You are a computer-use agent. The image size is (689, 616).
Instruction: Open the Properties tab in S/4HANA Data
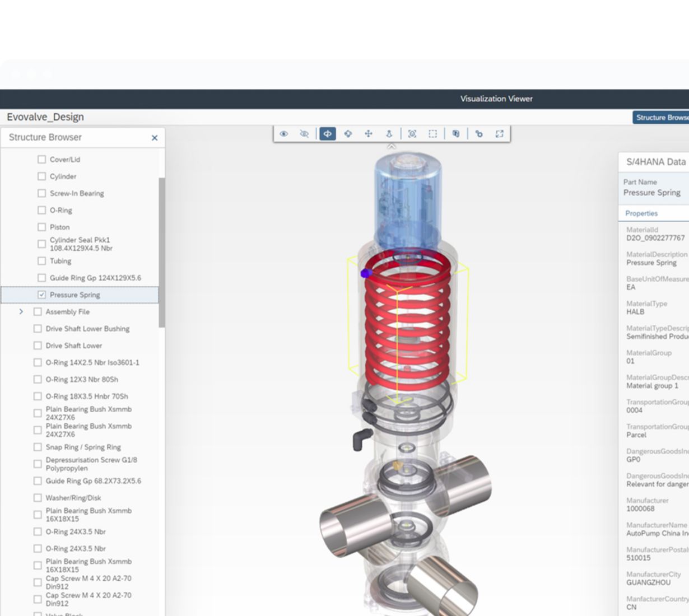pyautogui.click(x=641, y=213)
